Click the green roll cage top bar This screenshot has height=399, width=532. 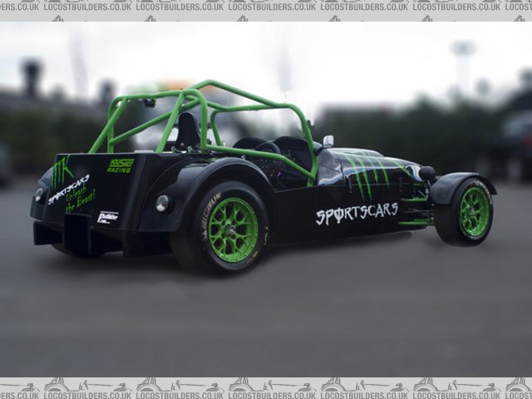pos(241,92)
